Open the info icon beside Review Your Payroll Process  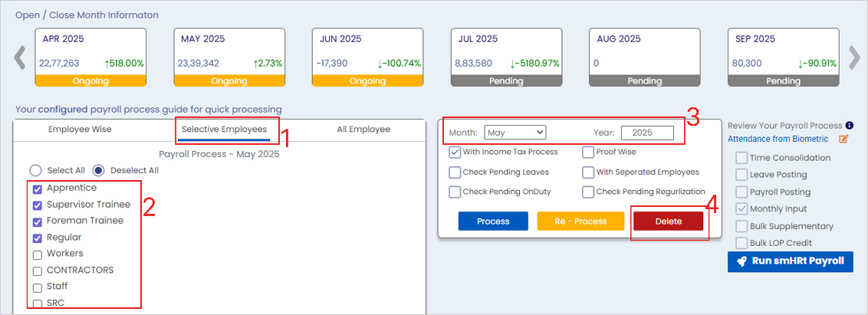(x=850, y=126)
